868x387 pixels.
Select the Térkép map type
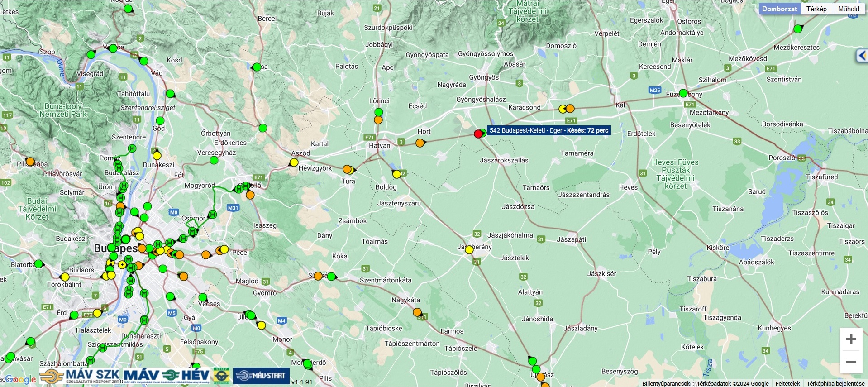pyautogui.click(x=816, y=9)
